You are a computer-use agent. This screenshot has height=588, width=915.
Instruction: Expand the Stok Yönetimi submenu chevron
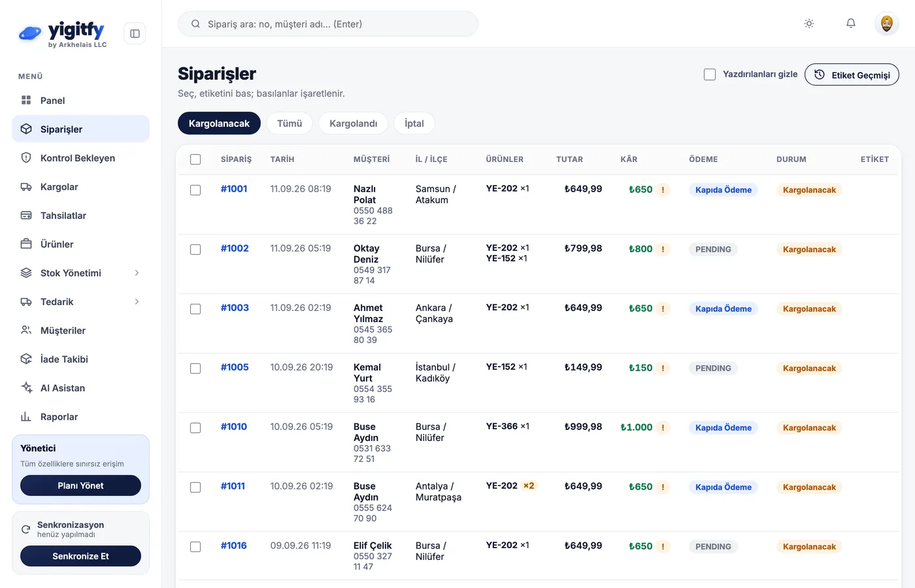pos(137,272)
